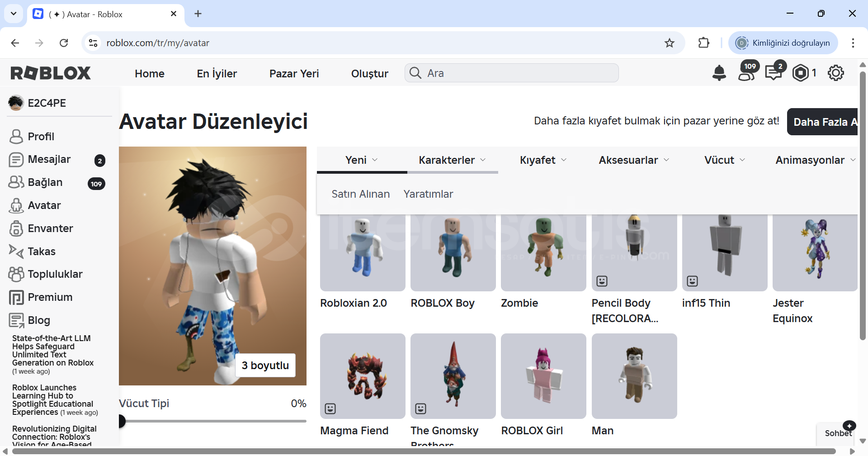Toggle avatar view with 3 boyutlu button
This screenshot has height=456, width=868.
[265, 365]
